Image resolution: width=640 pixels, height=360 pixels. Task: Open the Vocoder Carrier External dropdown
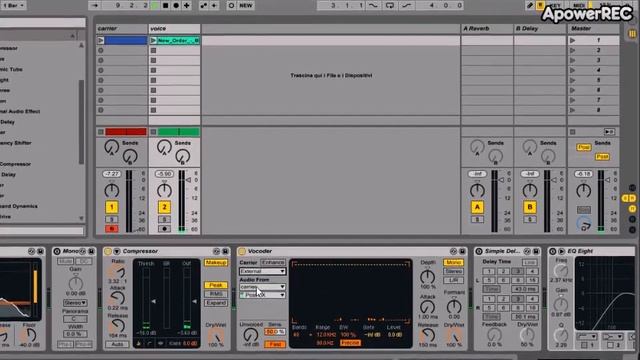tap(262, 271)
